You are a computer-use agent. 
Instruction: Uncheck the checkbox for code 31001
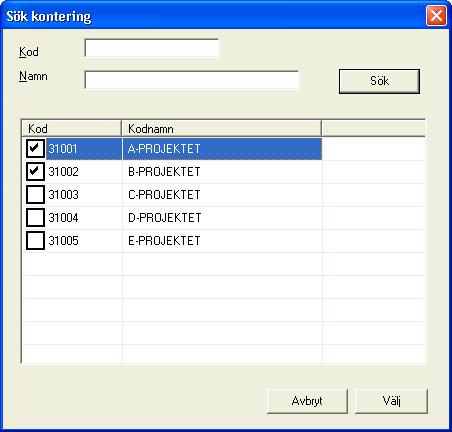point(35,148)
